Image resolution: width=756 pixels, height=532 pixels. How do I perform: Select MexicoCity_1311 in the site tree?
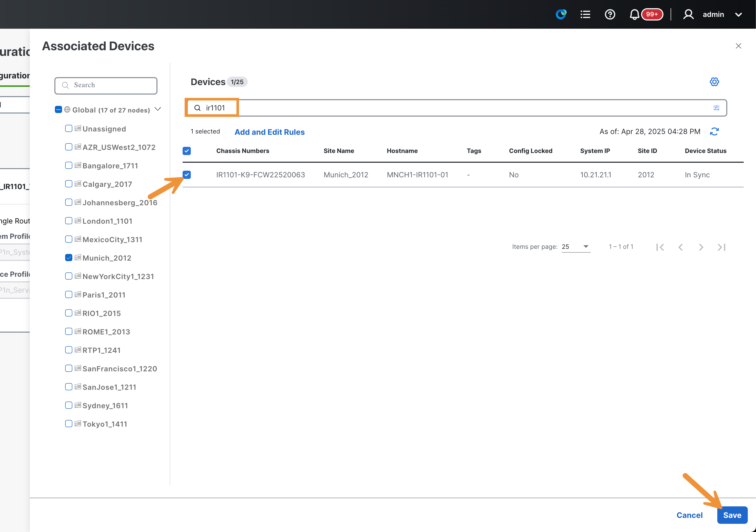click(x=112, y=240)
